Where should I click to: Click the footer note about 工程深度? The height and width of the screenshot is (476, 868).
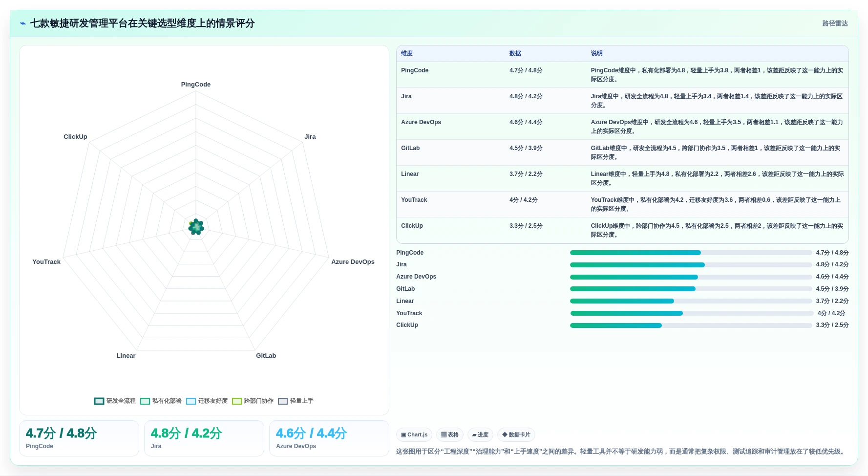pyautogui.click(x=621, y=452)
